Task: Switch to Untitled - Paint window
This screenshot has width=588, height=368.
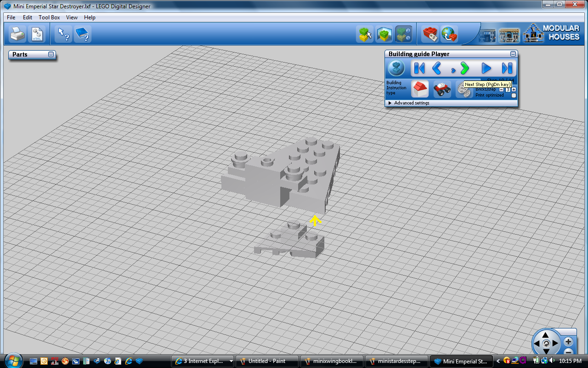Action: (267, 361)
